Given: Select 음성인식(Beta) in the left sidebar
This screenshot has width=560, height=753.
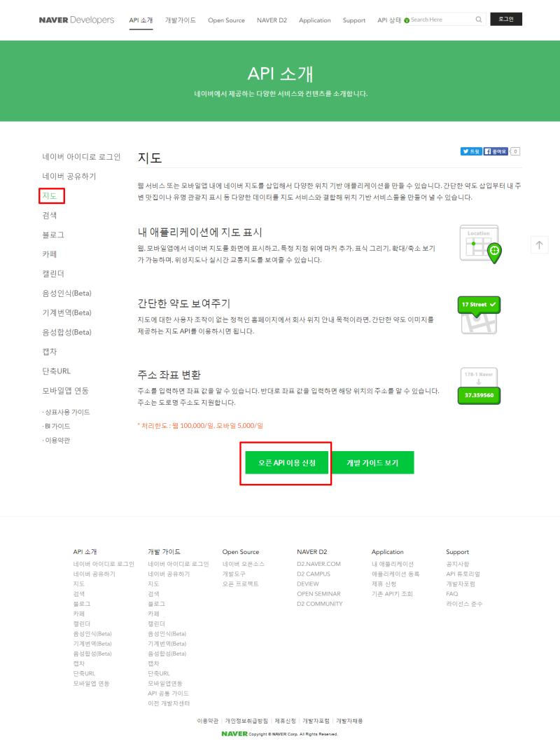Looking at the screenshot, I should (66, 293).
